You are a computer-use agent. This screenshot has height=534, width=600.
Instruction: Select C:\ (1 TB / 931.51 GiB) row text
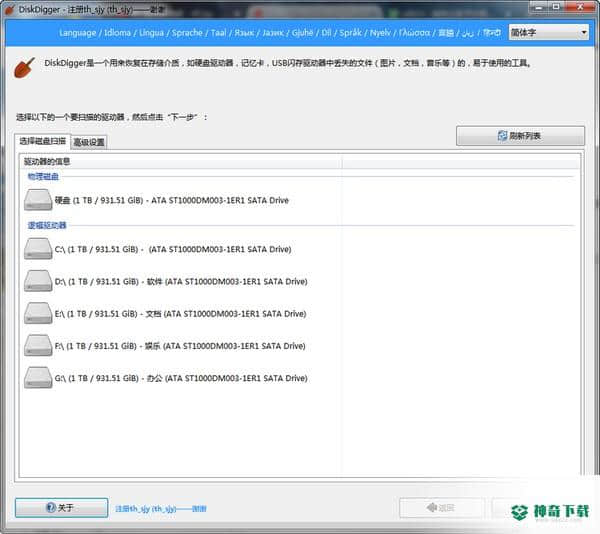point(173,249)
